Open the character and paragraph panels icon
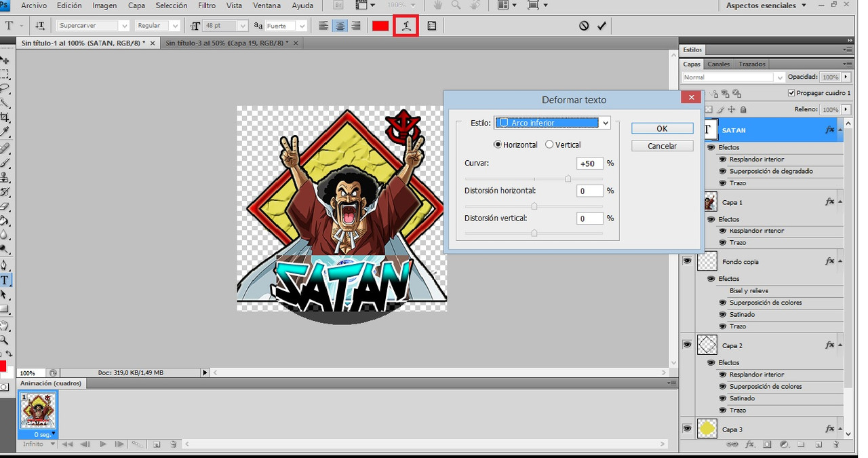 click(x=432, y=26)
